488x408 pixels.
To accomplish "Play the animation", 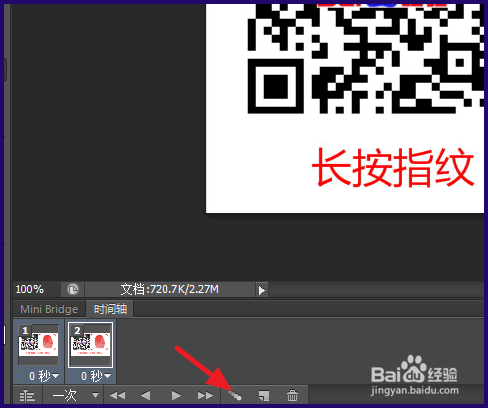I will tap(176, 396).
